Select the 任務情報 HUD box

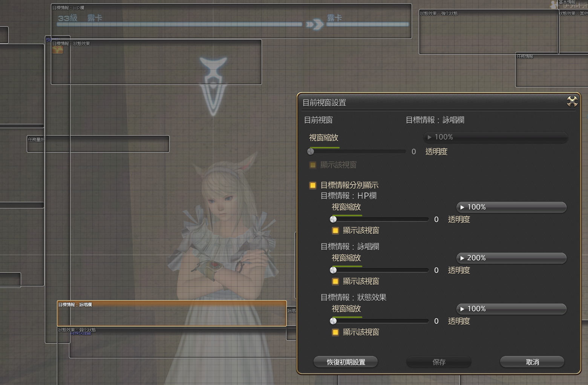tap(551, 70)
